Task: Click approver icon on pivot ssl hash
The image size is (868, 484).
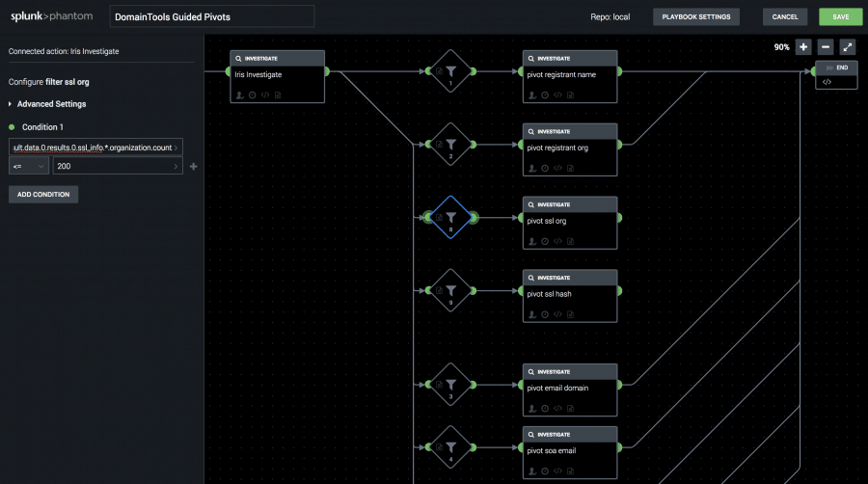Action: coord(532,314)
